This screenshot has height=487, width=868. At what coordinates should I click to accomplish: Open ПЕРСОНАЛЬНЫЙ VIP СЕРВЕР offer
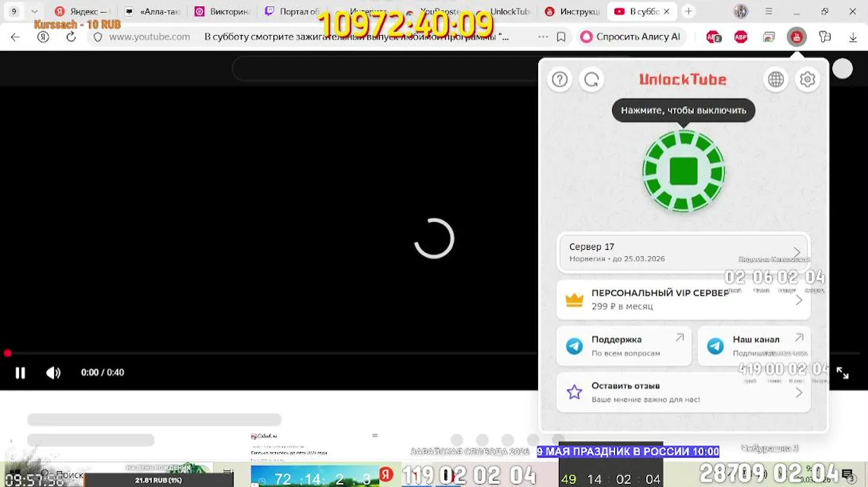pos(683,299)
